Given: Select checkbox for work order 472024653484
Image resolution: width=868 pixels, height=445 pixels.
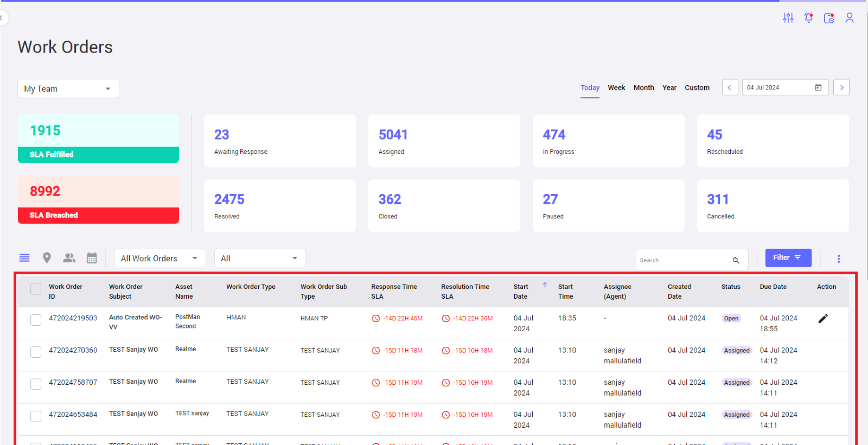Looking at the screenshot, I should point(36,416).
